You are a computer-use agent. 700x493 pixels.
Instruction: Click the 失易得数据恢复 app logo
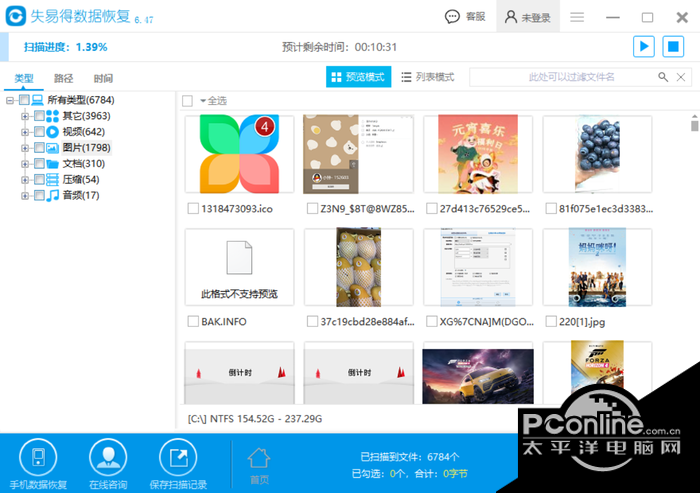point(16,16)
